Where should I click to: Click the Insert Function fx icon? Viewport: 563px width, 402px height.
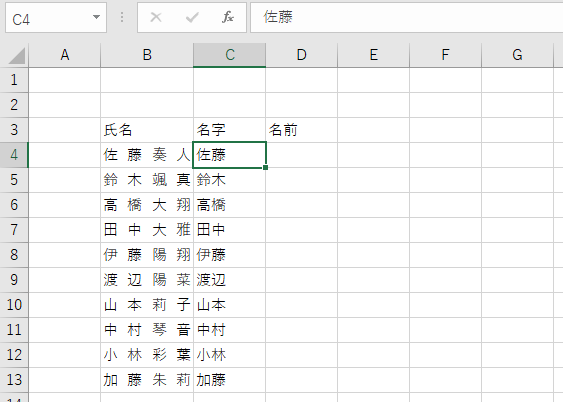point(228,17)
